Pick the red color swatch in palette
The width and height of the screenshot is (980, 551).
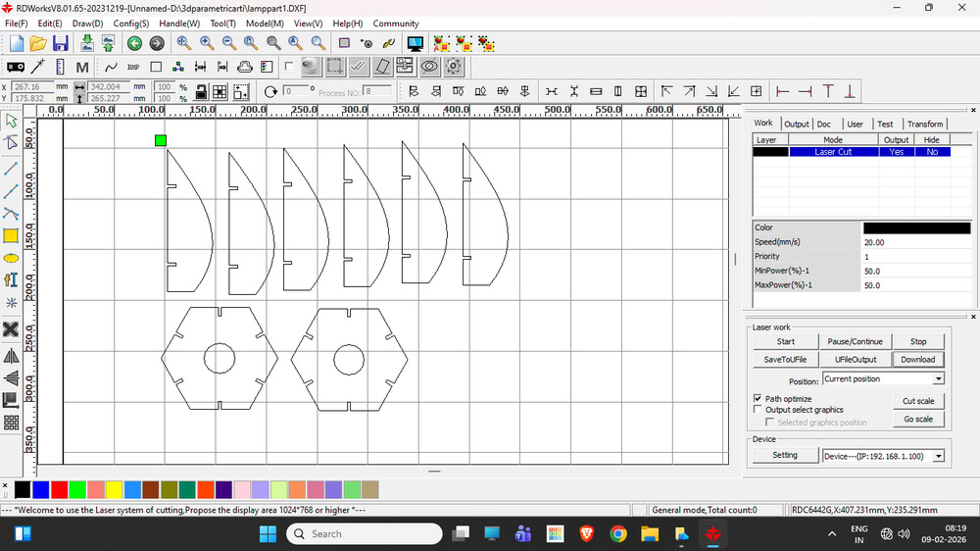60,489
